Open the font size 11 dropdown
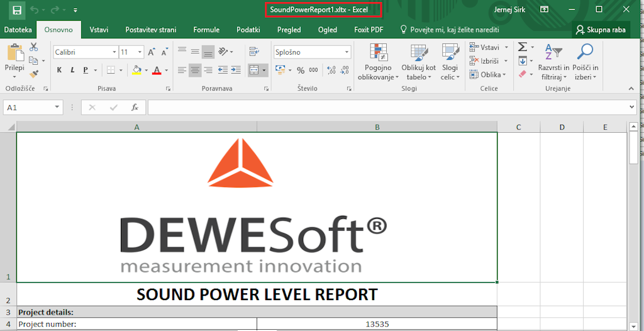644x331 pixels. pyautogui.click(x=140, y=52)
